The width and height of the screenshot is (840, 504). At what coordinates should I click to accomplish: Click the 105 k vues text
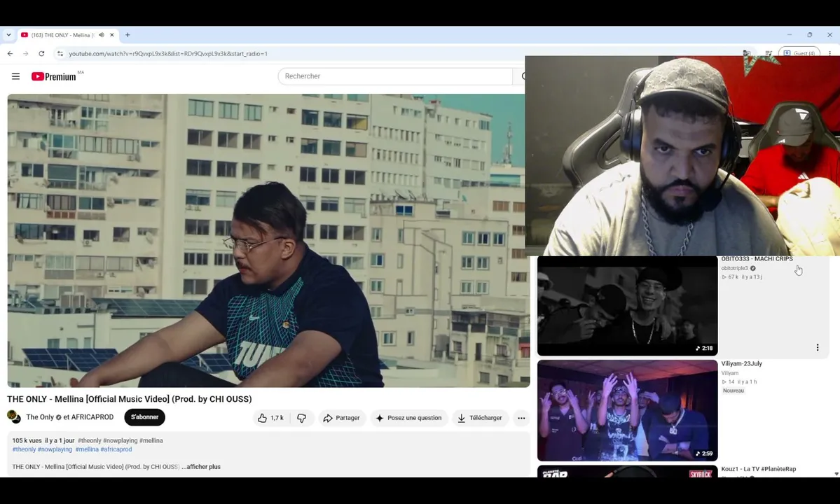coord(27,440)
